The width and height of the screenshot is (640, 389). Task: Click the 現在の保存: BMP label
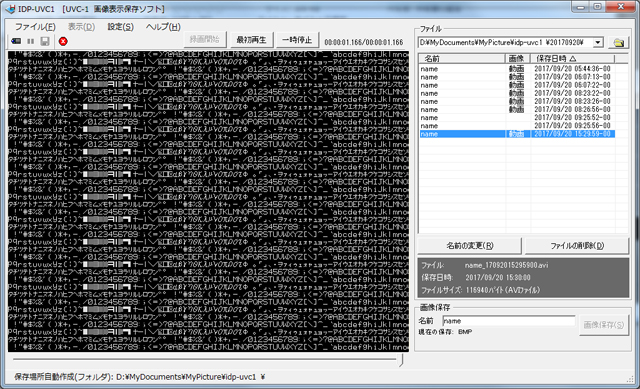pos(445,332)
